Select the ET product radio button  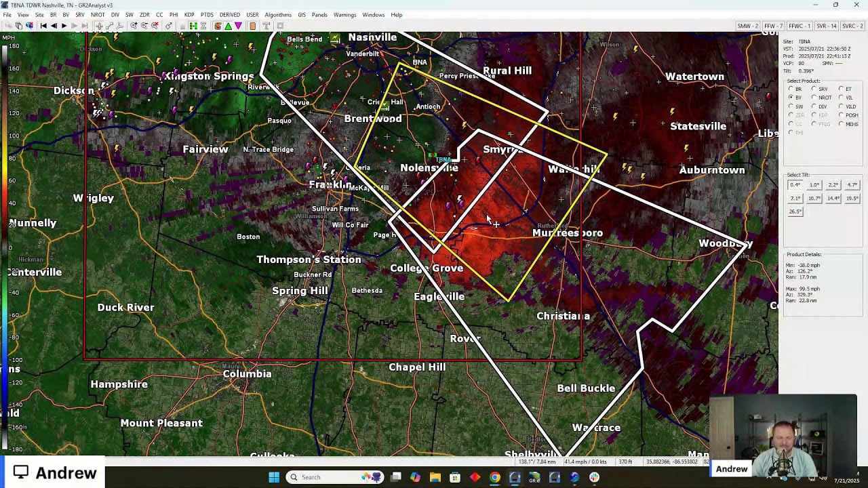(x=841, y=89)
